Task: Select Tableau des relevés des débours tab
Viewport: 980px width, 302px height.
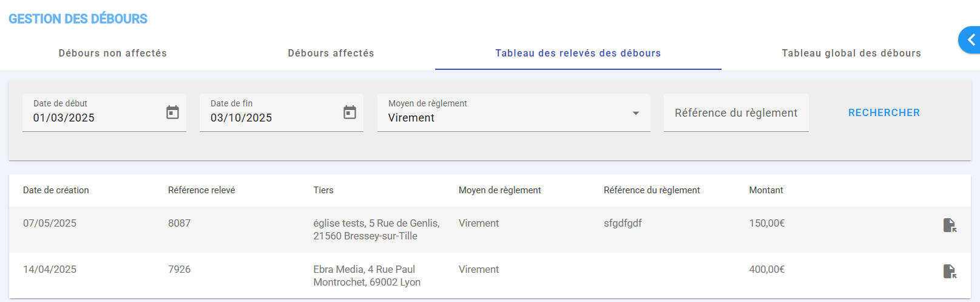Action: click(578, 53)
